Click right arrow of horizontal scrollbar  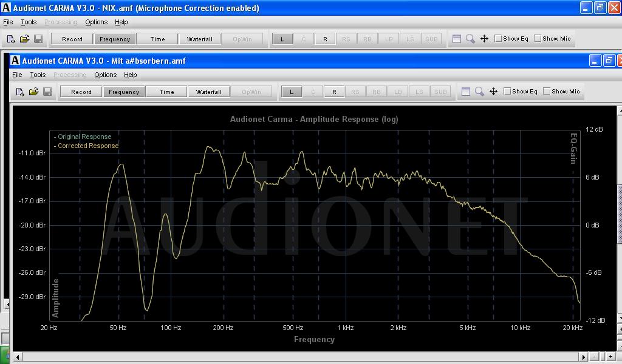(583, 357)
